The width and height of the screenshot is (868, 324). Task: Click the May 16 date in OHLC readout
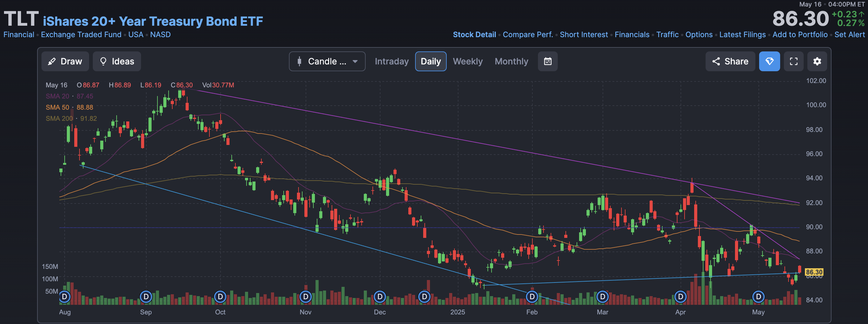point(56,85)
